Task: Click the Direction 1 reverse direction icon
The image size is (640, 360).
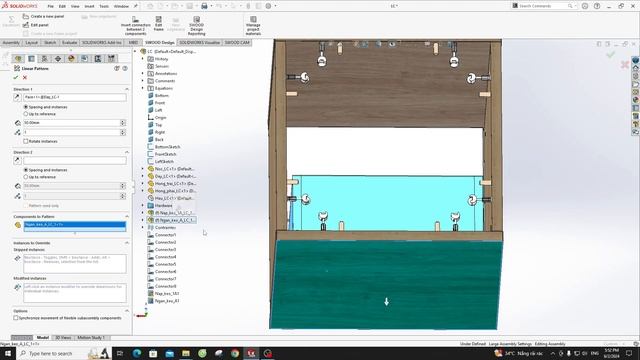Action: coord(17,97)
